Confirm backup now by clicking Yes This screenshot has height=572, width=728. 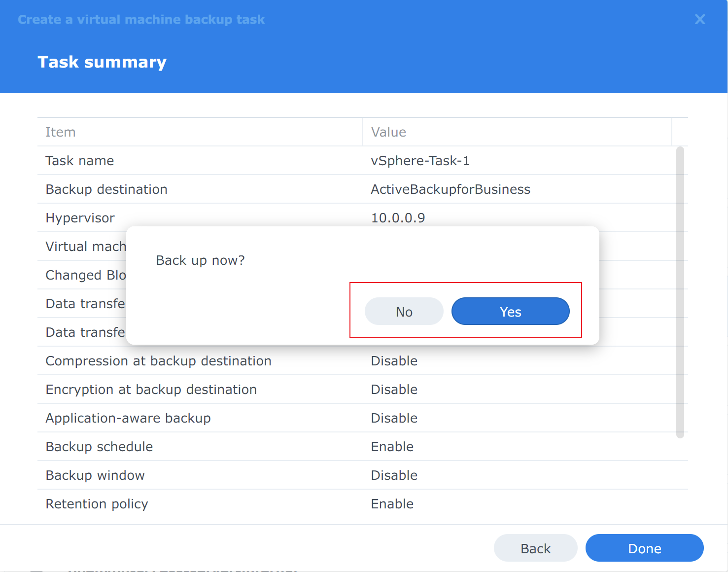(x=510, y=312)
